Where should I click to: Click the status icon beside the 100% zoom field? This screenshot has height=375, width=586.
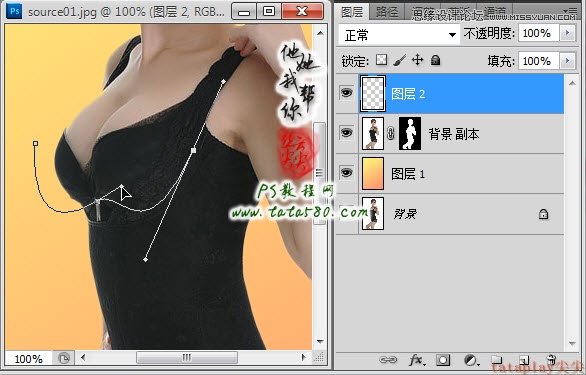tap(64, 359)
